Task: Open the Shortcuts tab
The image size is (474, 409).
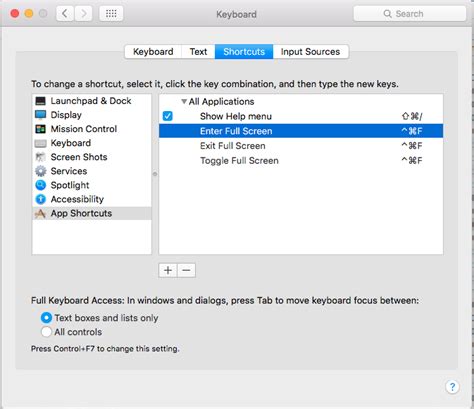Action: (x=244, y=52)
